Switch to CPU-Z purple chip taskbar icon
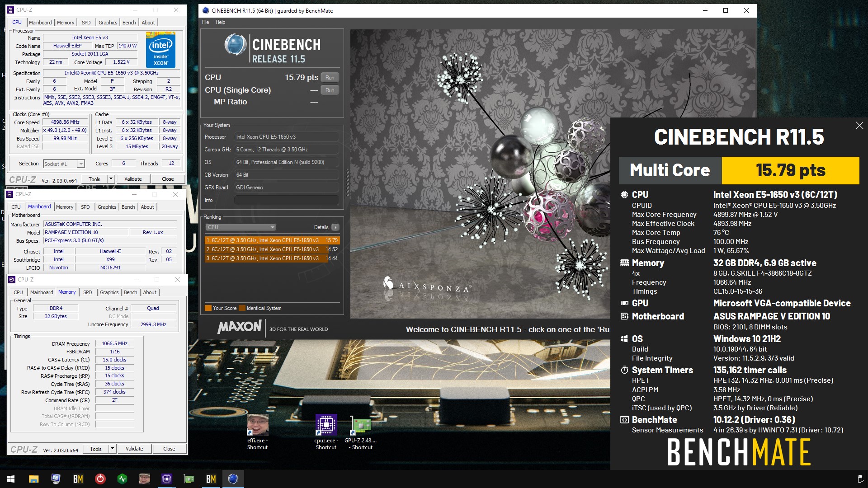Viewport: 868px width, 488px height. pyautogui.click(x=166, y=479)
